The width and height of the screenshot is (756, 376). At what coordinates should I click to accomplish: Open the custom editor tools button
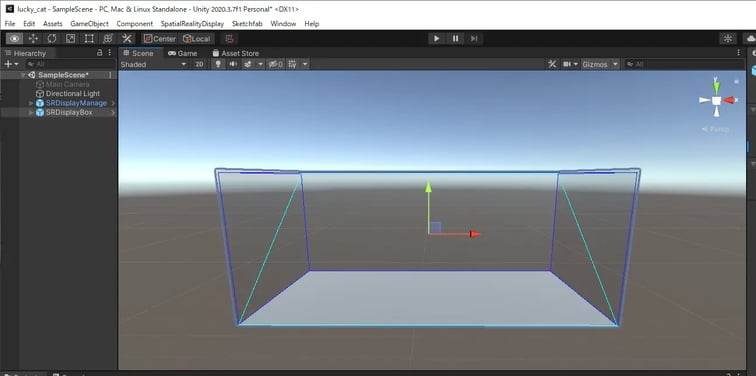(127, 39)
